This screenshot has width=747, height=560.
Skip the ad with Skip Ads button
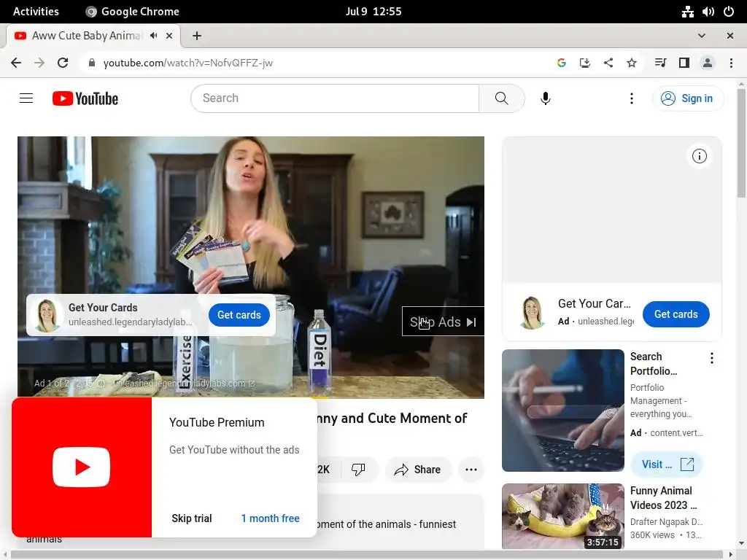coord(443,322)
